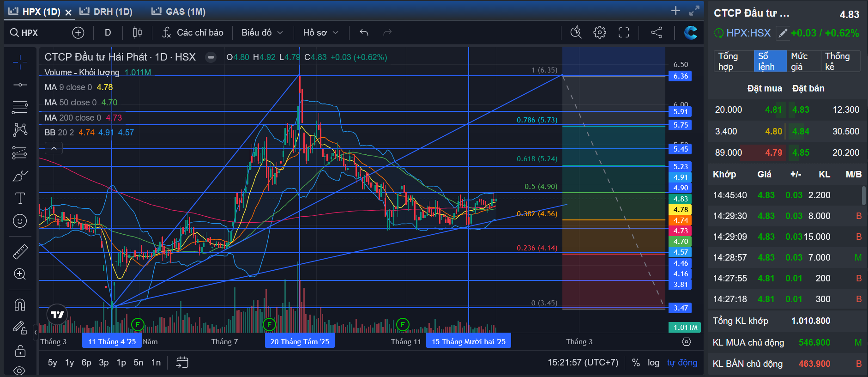Toggle tự động auto scale
This screenshot has height=377, width=868.
coord(682,363)
